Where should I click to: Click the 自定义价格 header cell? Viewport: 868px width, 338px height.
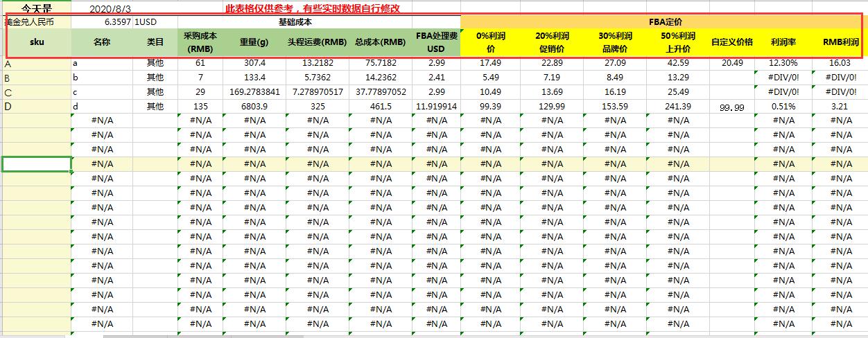tap(731, 42)
